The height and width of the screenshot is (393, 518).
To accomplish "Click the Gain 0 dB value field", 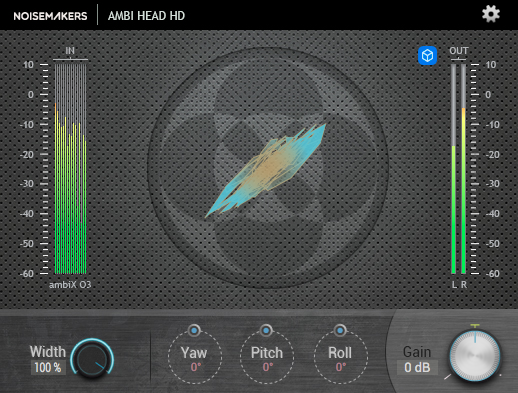I will [x=417, y=368].
